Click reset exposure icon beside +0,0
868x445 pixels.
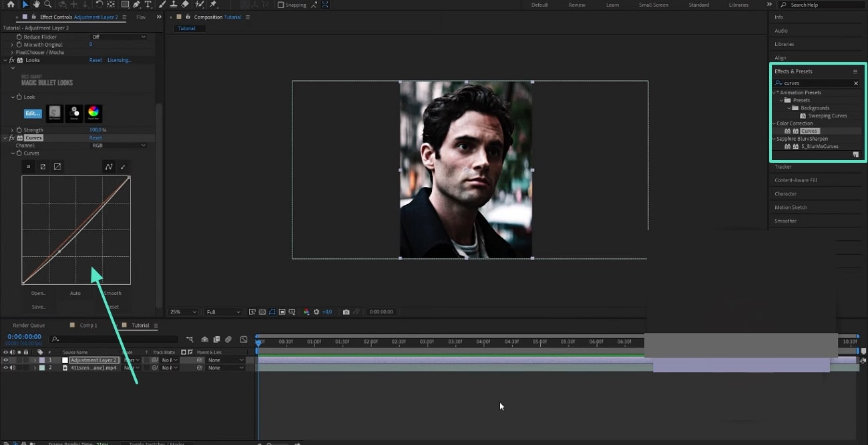tap(316, 312)
